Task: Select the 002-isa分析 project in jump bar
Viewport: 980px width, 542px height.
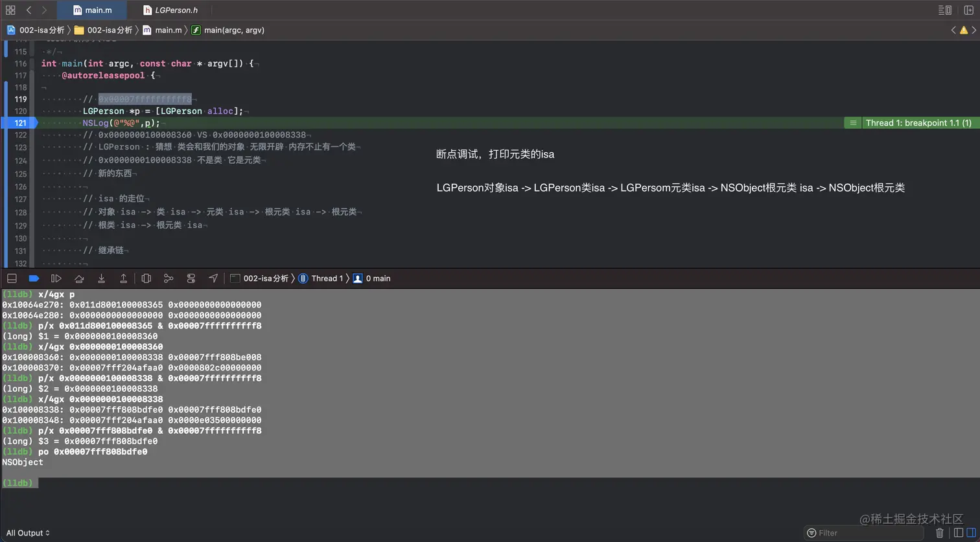Action: pos(36,30)
